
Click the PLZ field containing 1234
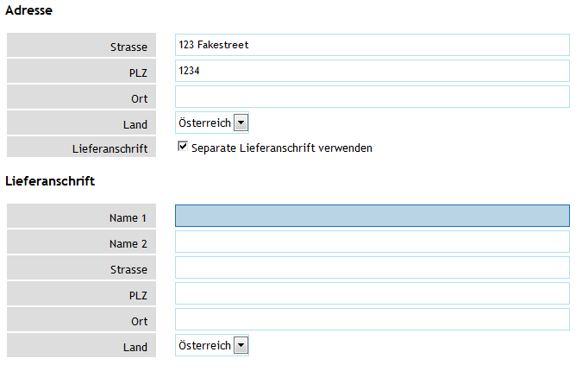tap(372, 71)
